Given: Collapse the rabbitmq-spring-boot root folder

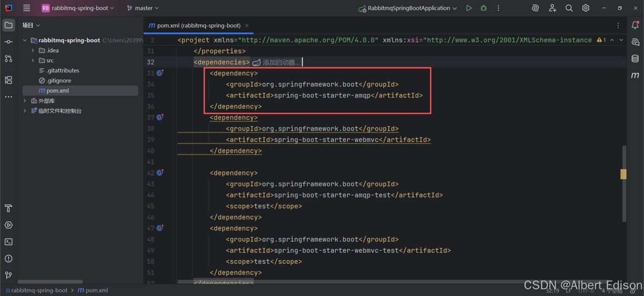Looking at the screenshot, I should coord(25,40).
